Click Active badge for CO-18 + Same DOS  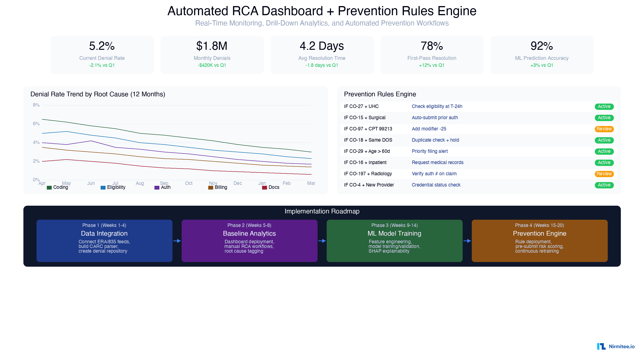pyautogui.click(x=604, y=140)
